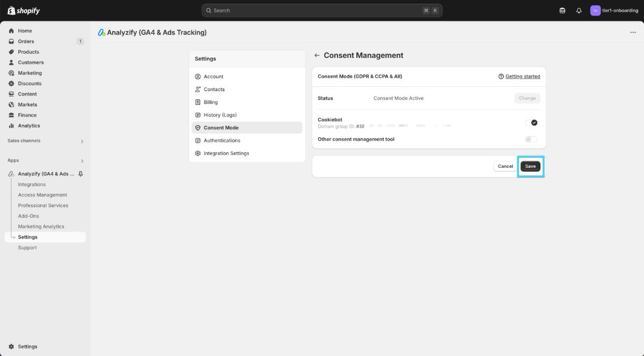Click the Analyzify logo in page header
The width and height of the screenshot is (644, 356).
tap(101, 33)
